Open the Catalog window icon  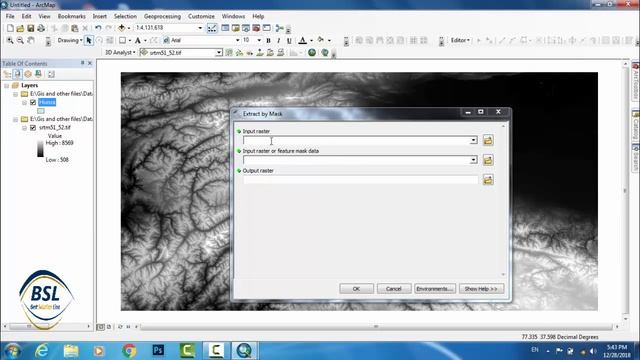click(236, 28)
